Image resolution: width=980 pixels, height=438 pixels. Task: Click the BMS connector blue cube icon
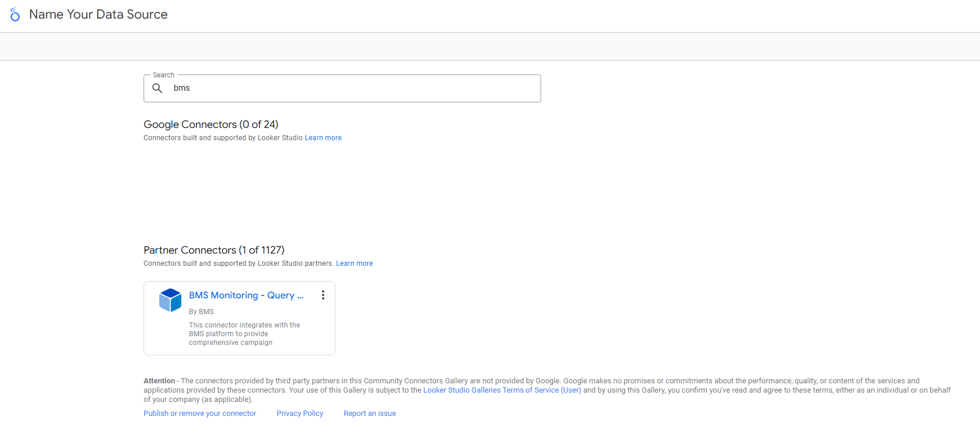pyautogui.click(x=170, y=300)
